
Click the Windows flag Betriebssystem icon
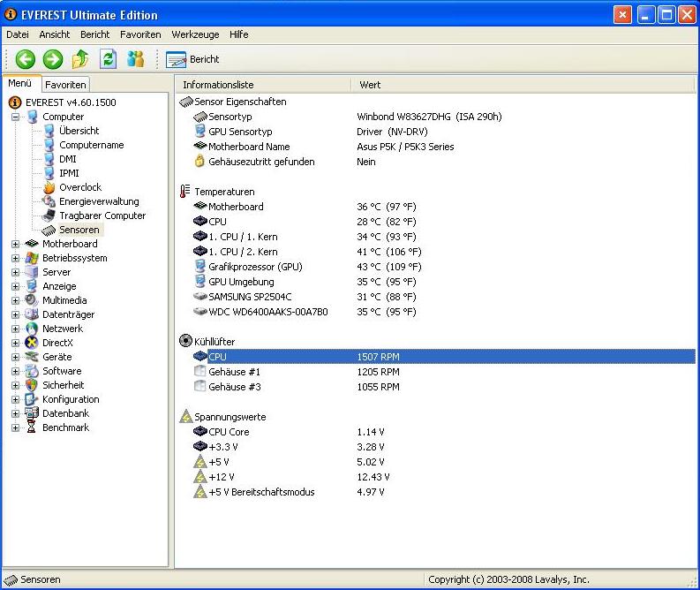[32, 258]
